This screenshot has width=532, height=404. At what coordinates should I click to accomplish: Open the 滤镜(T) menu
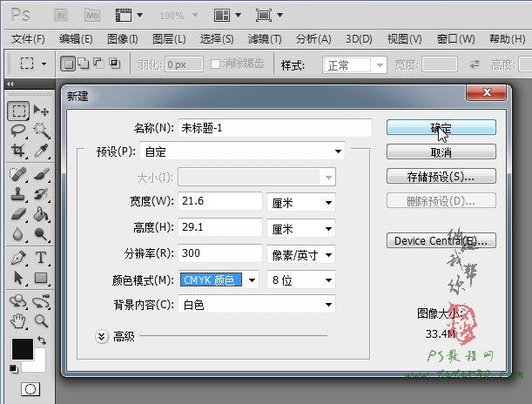(x=265, y=39)
